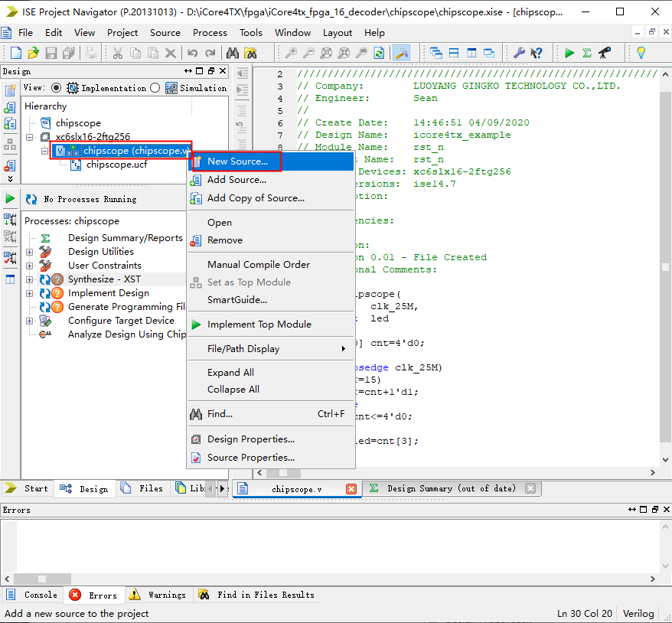The image size is (672, 623).
Task: Click the wrench preferences icon in toolbar
Action: (519, 53)
